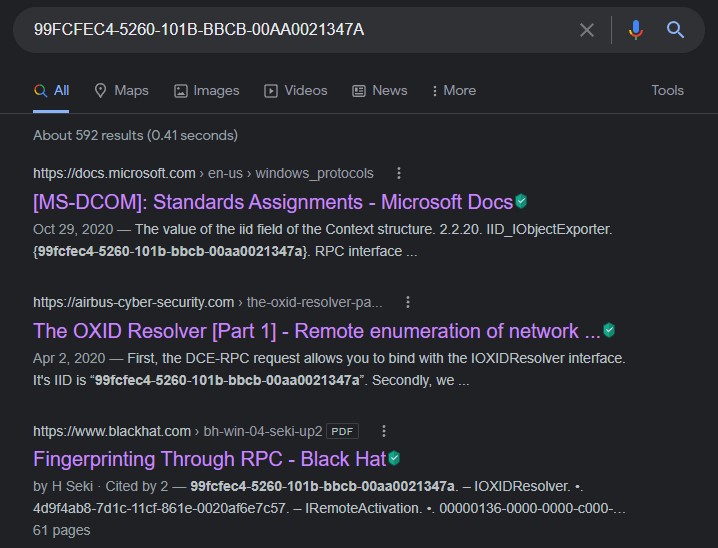Expand the More search categories menu
The width and height of the screenshot is (718, 548).
454,91
